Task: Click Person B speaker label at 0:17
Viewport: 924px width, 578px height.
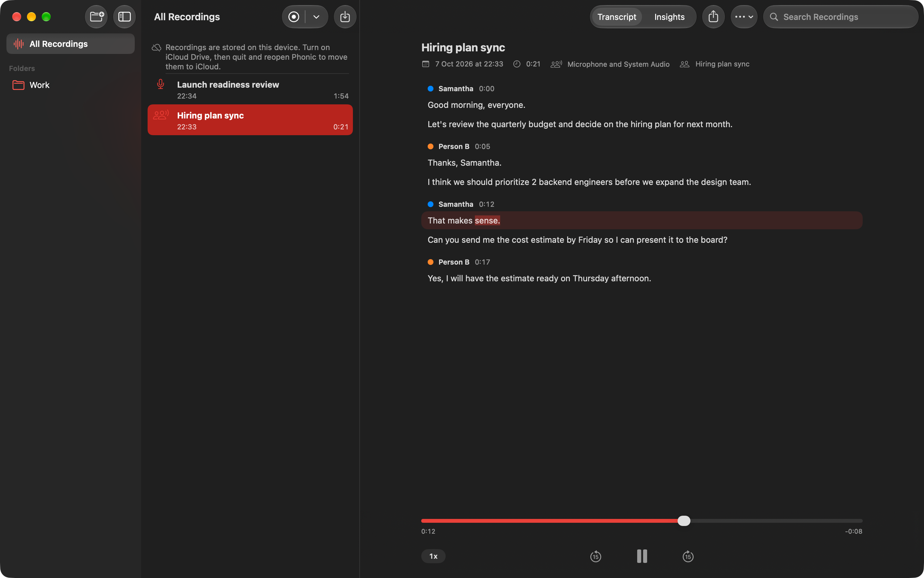Action: coord(454,262)
